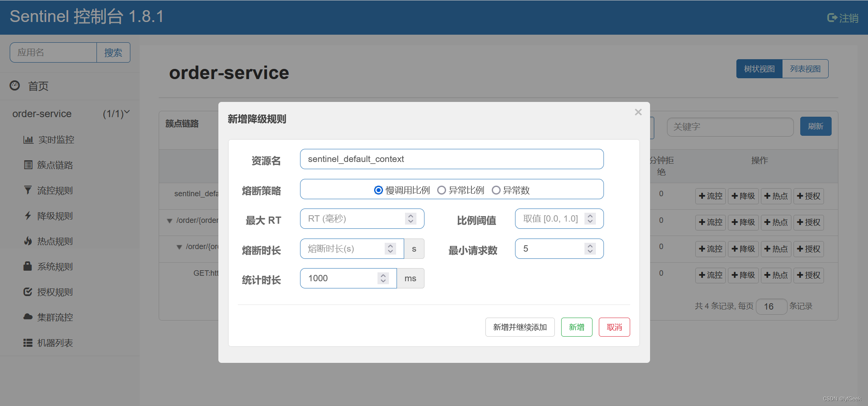
Task: Click 降级 in the second table row
Action: [x=743, y=222]
